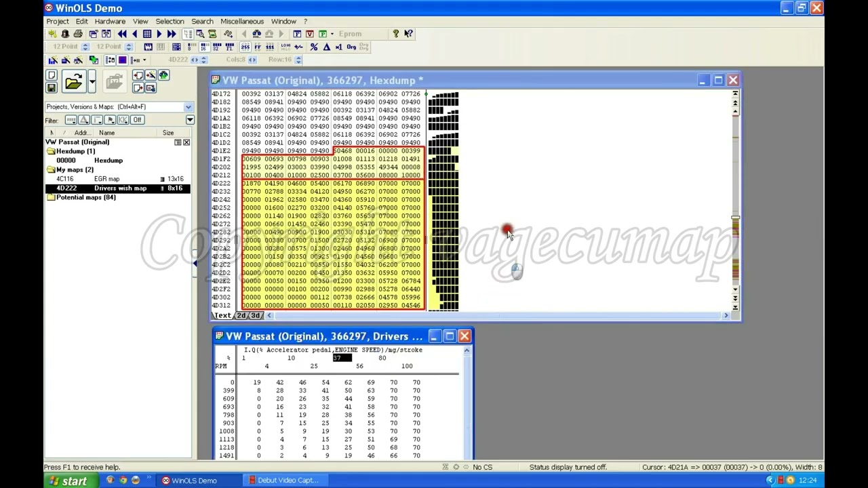The height and width of the screenshot is (488, 868).
Task: Go to next map with right arrow
Action: pyautogui.click(x=159, y=34)
